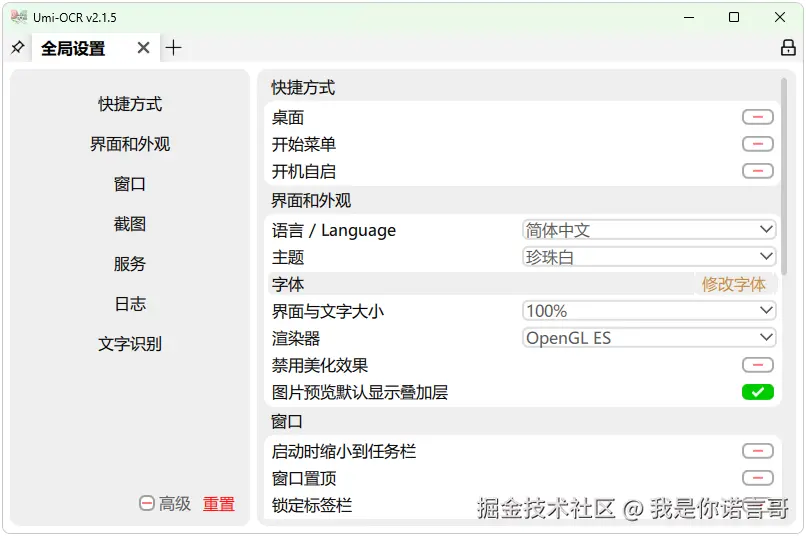This screenshot has height=538, width=806.
Task: Select 截图 in the left sidebar
Action: click(130, 224)
